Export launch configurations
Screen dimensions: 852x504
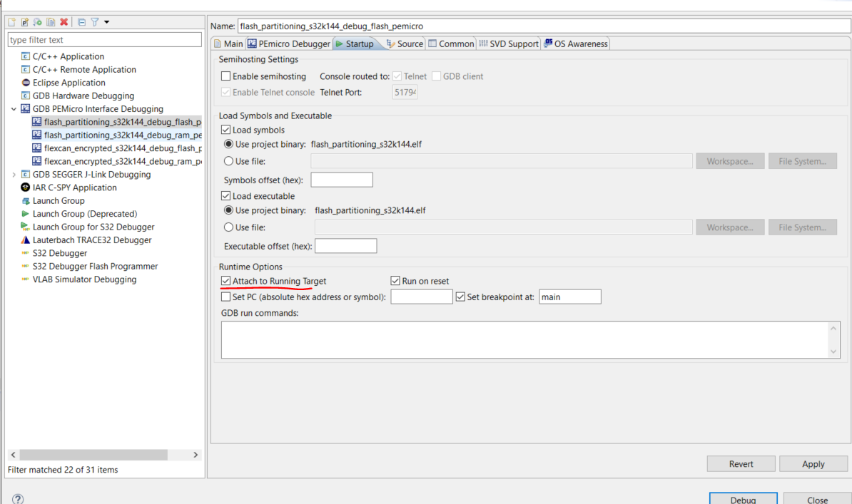tap(36, 22)
